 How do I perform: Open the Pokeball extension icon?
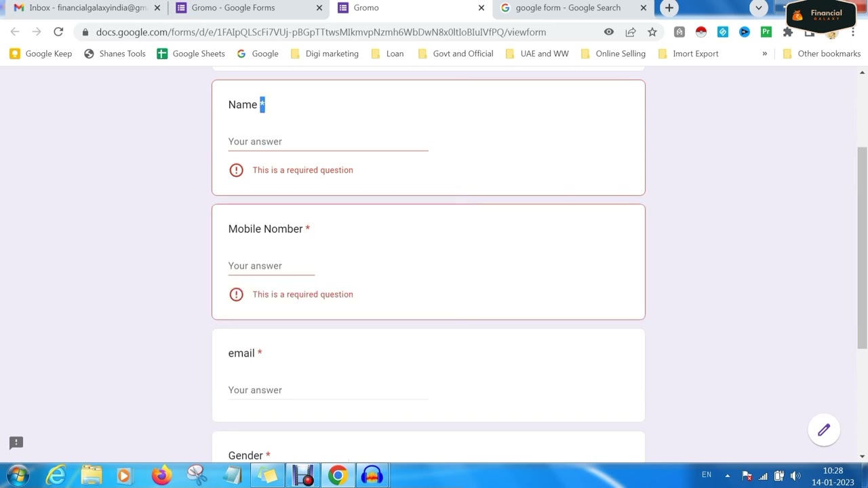click(701, 32)
